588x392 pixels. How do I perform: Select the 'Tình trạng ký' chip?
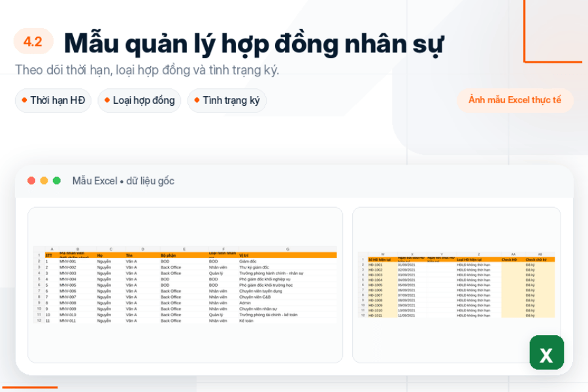pyautogui.click(x=227, y=101)
